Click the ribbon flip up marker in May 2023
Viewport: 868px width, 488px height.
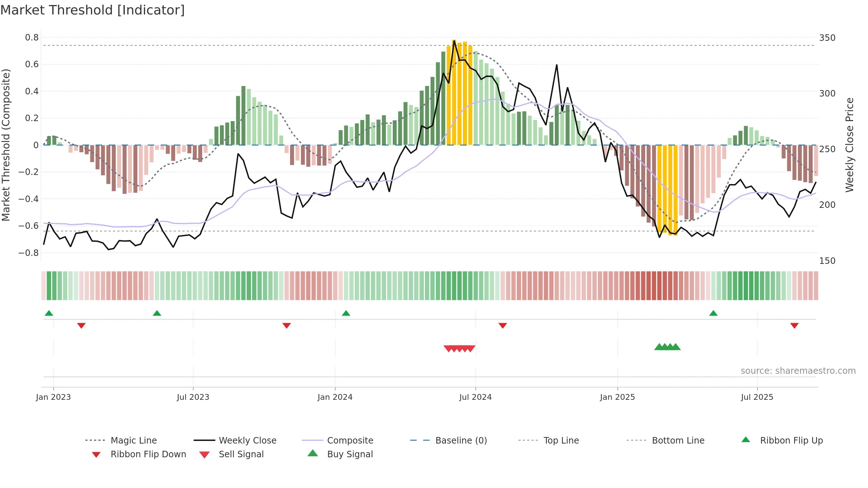point(157,313)
